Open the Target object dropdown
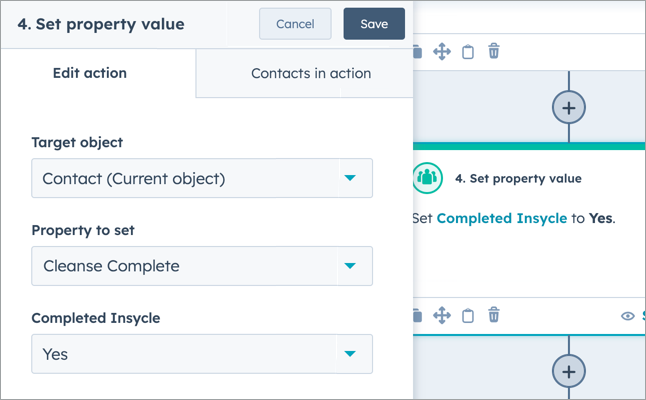 point(202,178)
